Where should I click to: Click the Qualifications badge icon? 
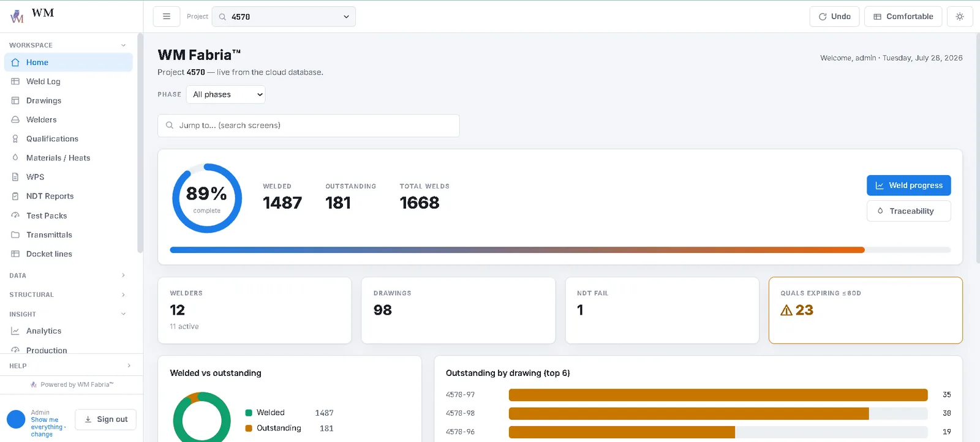click(x=15, y=139)
